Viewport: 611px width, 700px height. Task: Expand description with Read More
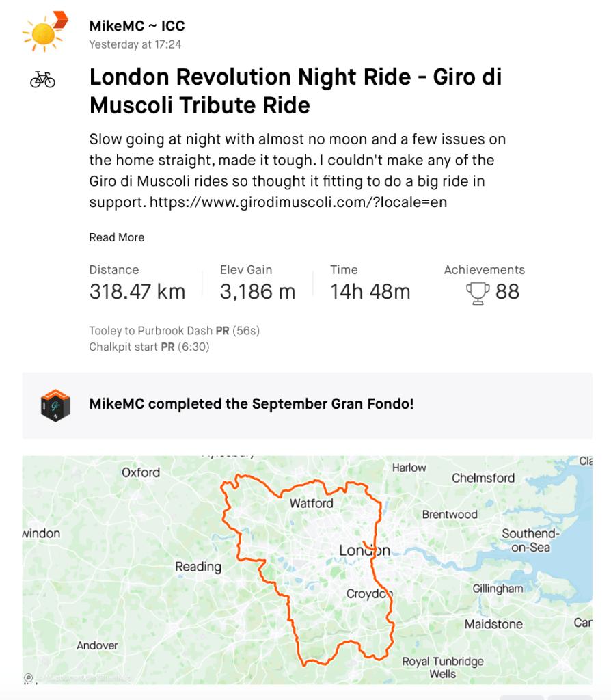point(117,237)
